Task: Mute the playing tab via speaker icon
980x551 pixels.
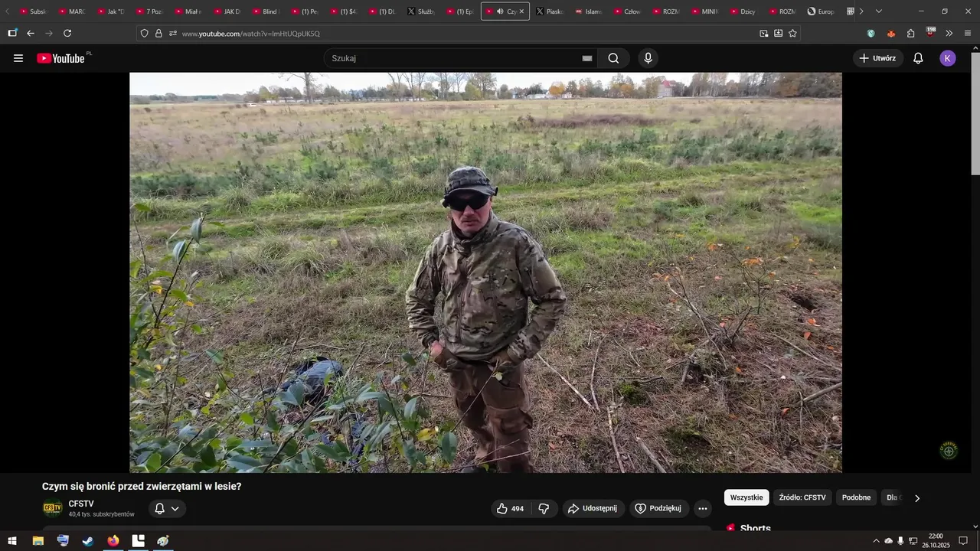Action: (500, 11)
